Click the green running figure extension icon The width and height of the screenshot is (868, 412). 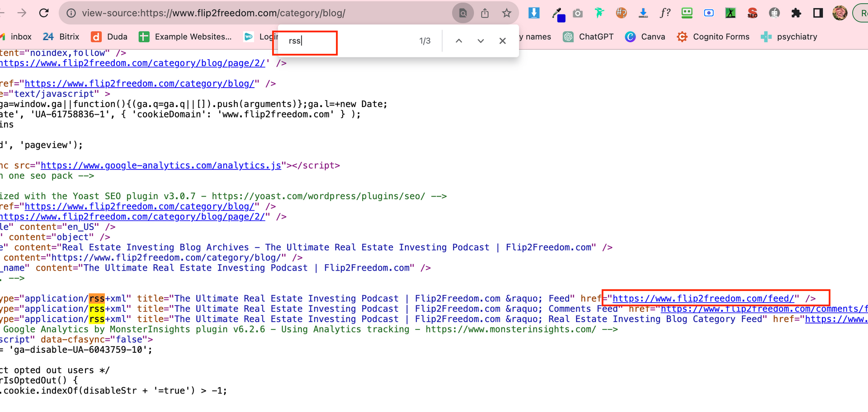coord(599,13)
